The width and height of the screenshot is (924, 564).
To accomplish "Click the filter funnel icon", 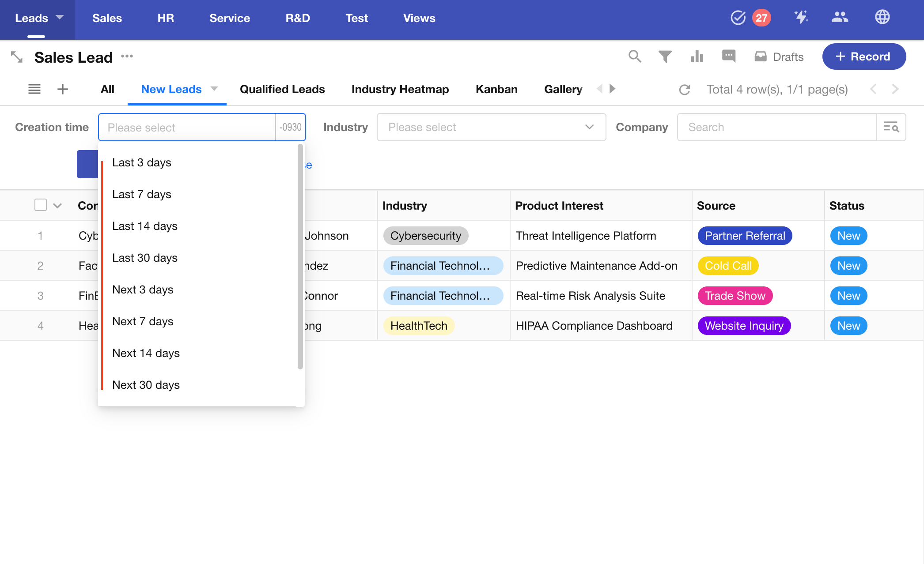I will click(665, 56).
